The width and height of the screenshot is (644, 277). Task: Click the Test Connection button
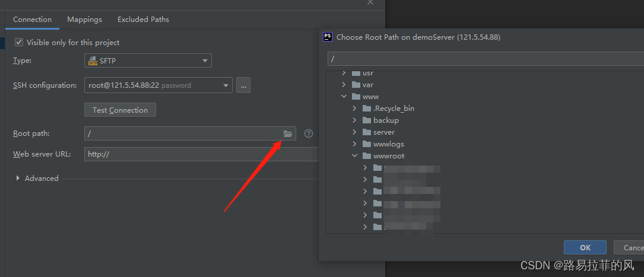pos(120,110)
